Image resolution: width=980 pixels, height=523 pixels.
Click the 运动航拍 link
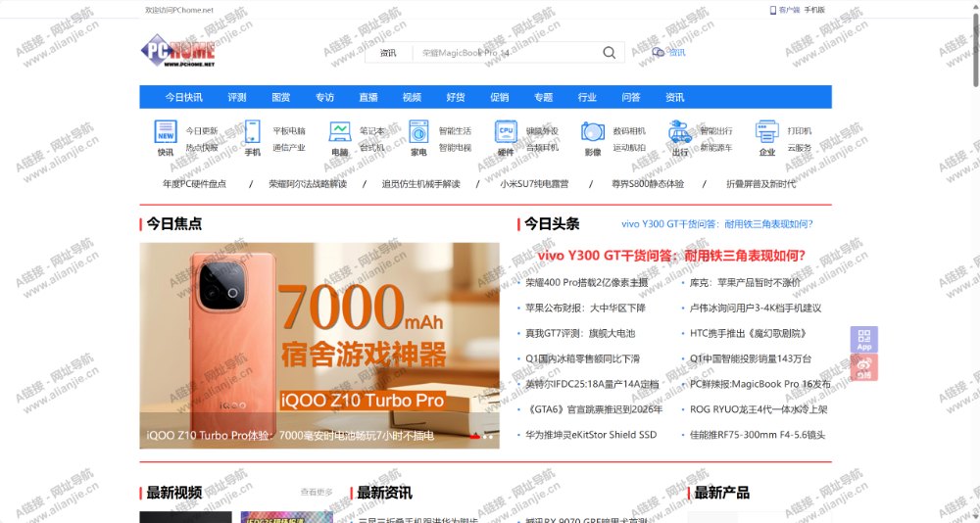point(629,148)
